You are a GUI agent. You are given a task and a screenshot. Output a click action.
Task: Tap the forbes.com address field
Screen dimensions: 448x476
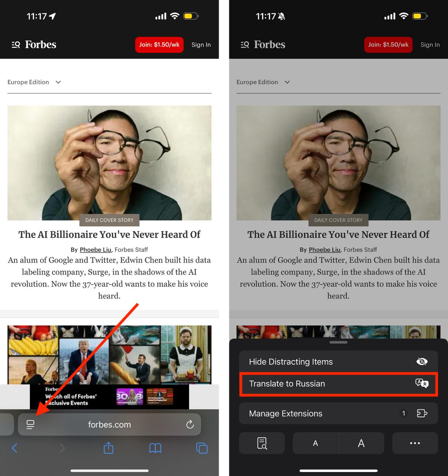point(109,425)
